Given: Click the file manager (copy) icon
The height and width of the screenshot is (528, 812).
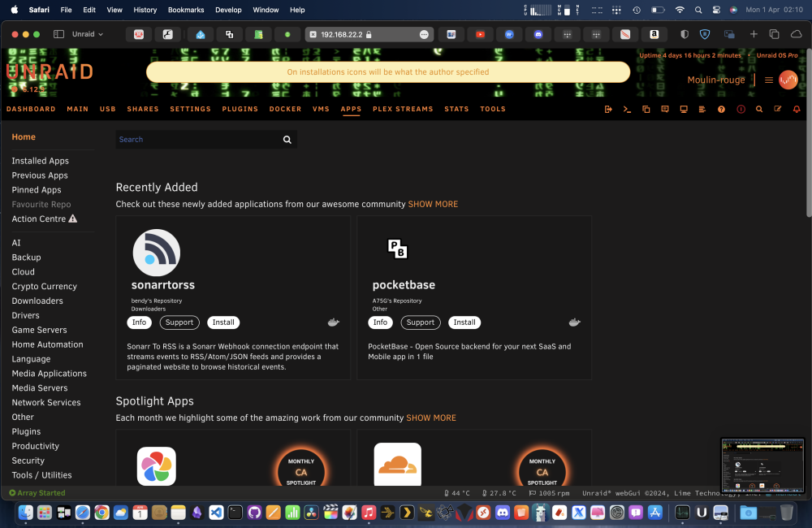Looking at the screenshot, I should (646, 110).
